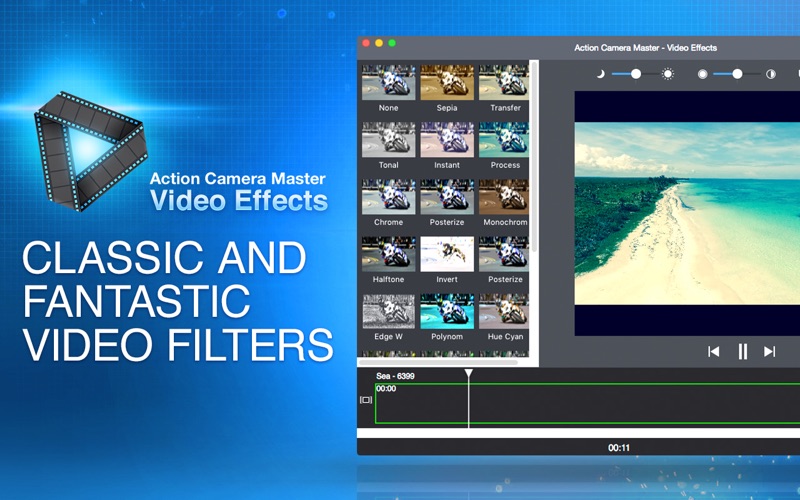Choose the Instant filter thumbnail
800x500 pixels.
click(x=447, y=139)
